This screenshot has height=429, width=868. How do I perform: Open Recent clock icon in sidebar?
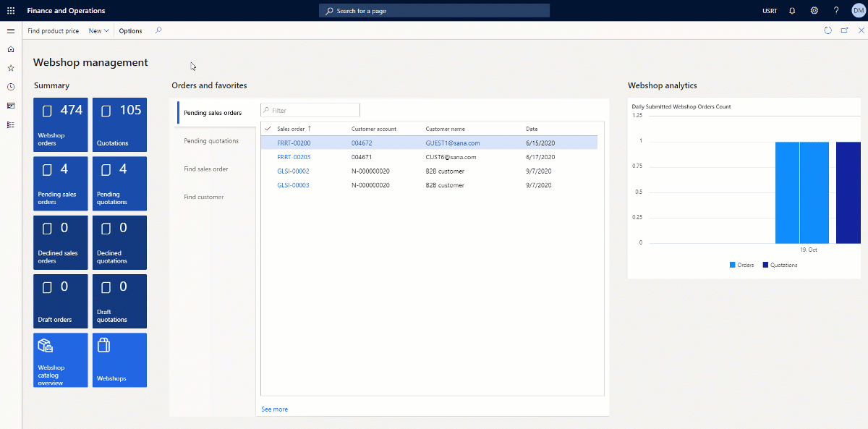click(11, 87)
